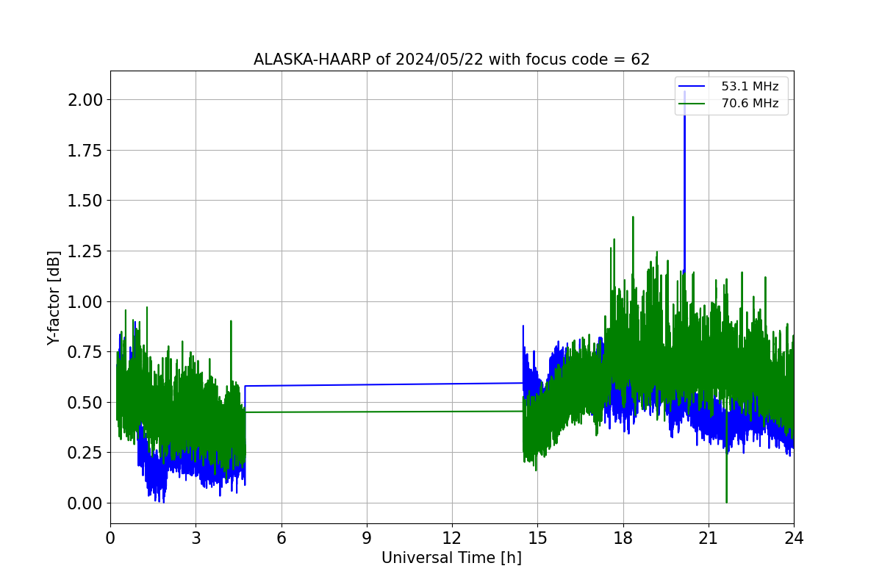This screenshot has width=882, height=588.
Task: Click the 18 x-axis tick label
Action: point(623,537)
